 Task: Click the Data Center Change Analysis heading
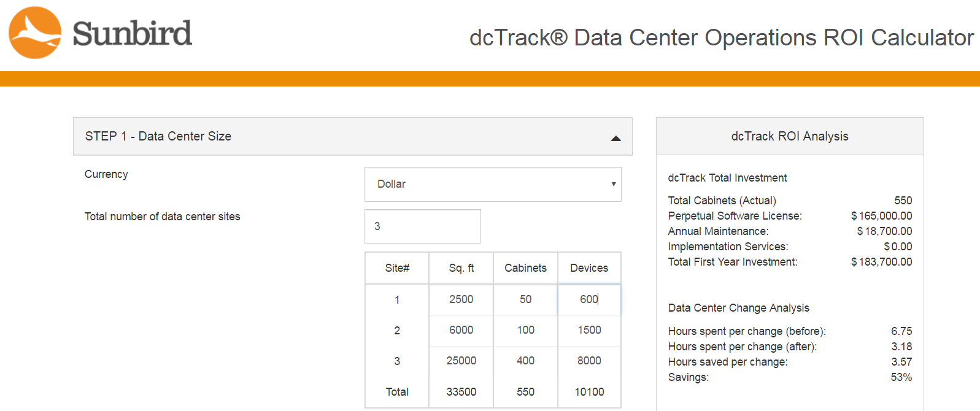739,308
